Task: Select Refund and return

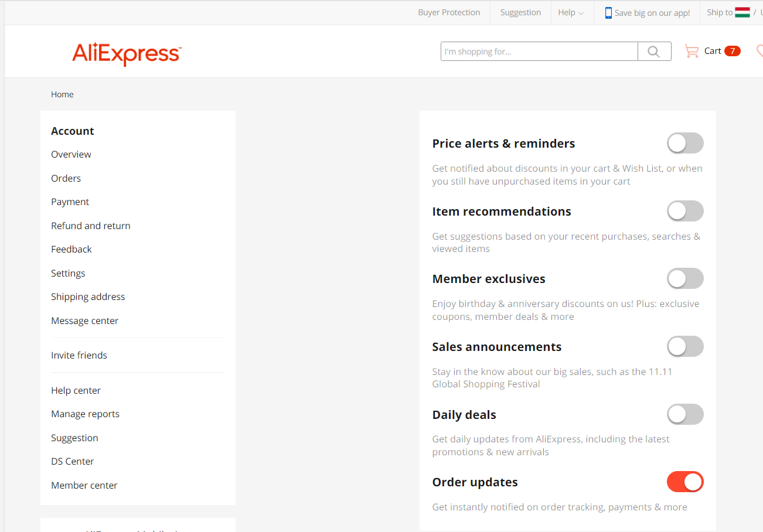Action: [91, 226]
